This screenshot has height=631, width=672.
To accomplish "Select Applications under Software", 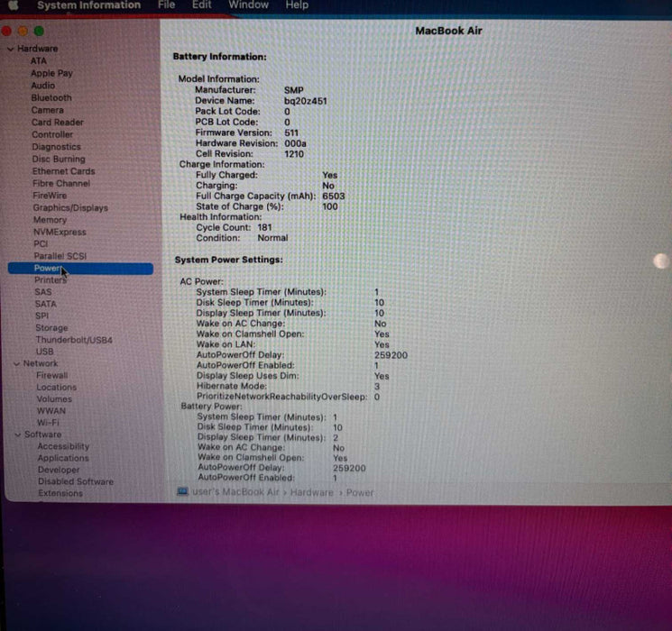I will coord(63,458).
